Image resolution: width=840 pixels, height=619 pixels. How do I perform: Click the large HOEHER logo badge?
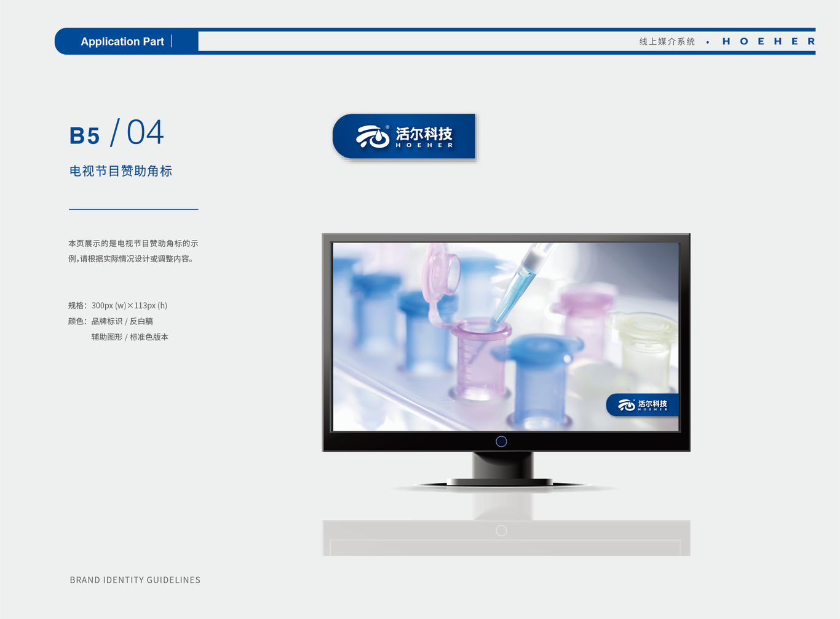[404, 136]
